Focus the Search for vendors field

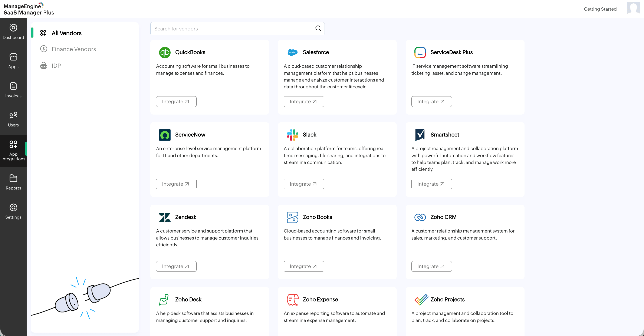point(237,29)
